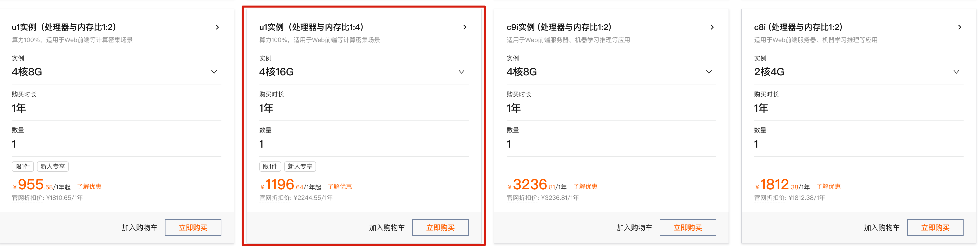Expand 4核16G instance dropdown
980x246 pixels.
pos(364,72)
